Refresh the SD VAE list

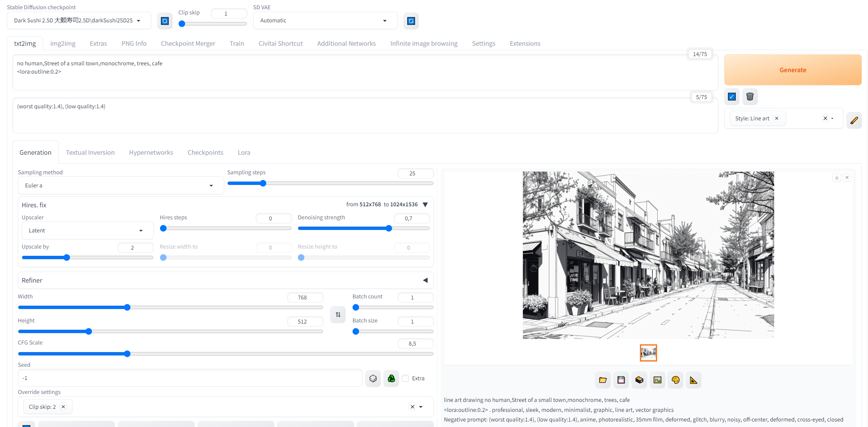411,21
